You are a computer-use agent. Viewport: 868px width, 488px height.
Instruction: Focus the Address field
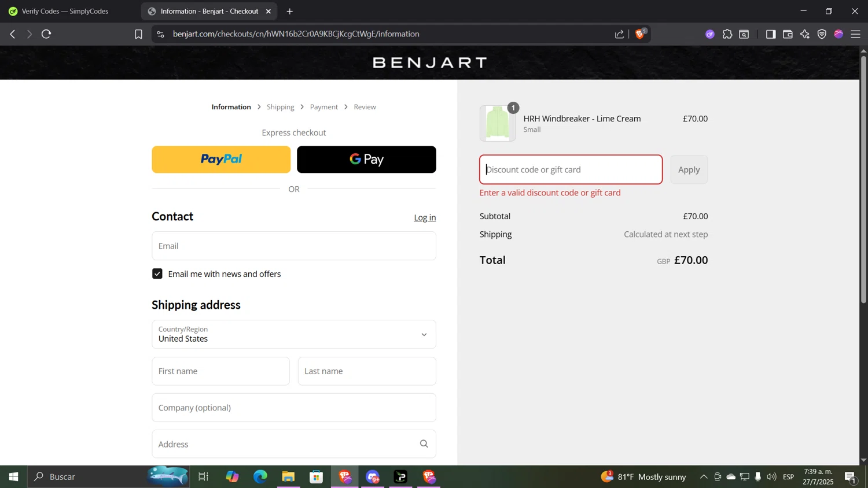(x=294, y=444)
